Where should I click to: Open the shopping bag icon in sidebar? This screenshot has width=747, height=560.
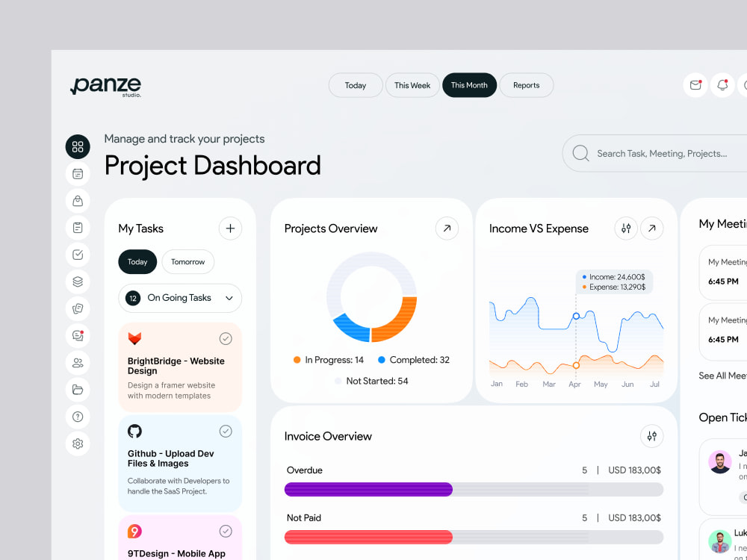(78, 201)
